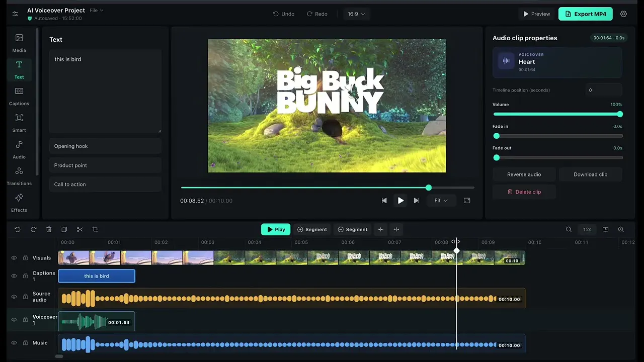Click Reverse audio

524,174
